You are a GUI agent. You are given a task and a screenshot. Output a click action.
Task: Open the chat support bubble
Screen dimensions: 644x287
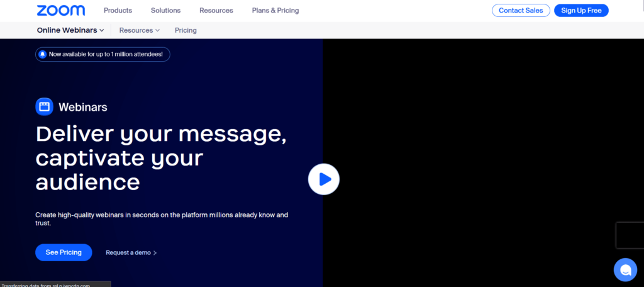tap(625, 270)
